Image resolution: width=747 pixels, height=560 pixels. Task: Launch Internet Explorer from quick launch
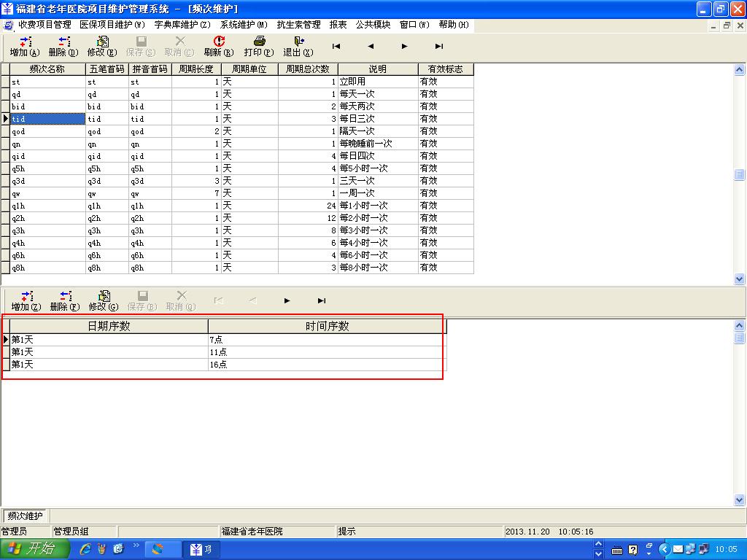pyautogui.click(x=85, y=549)
